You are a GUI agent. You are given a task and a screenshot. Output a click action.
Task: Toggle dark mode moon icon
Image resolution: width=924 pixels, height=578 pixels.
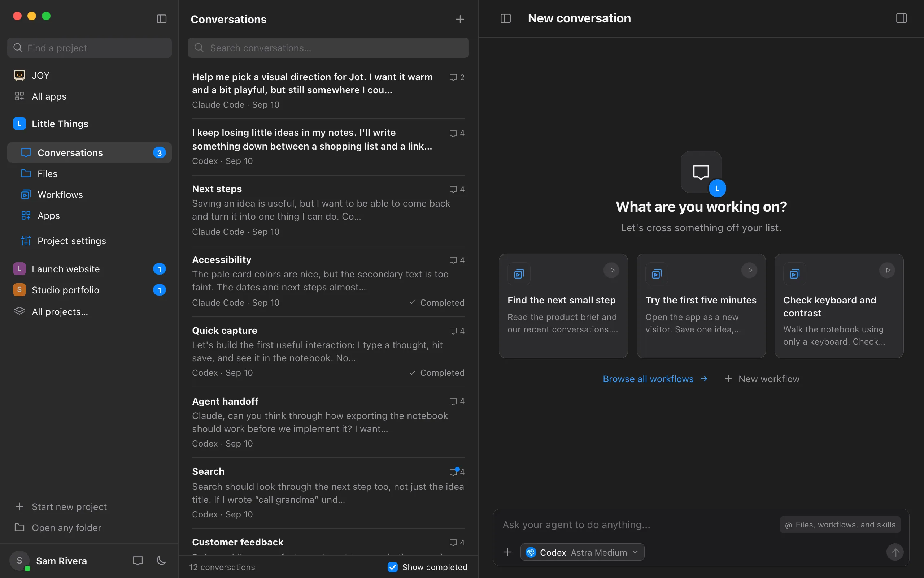click(x=161, y=561)
